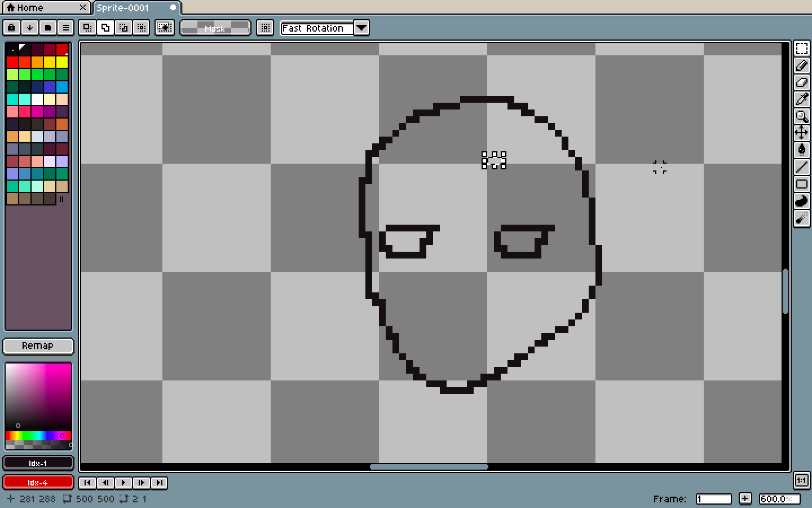The width and height of the screenshot is (812, 508).
Task: Close the Home tab
Action: click(83, 8)
